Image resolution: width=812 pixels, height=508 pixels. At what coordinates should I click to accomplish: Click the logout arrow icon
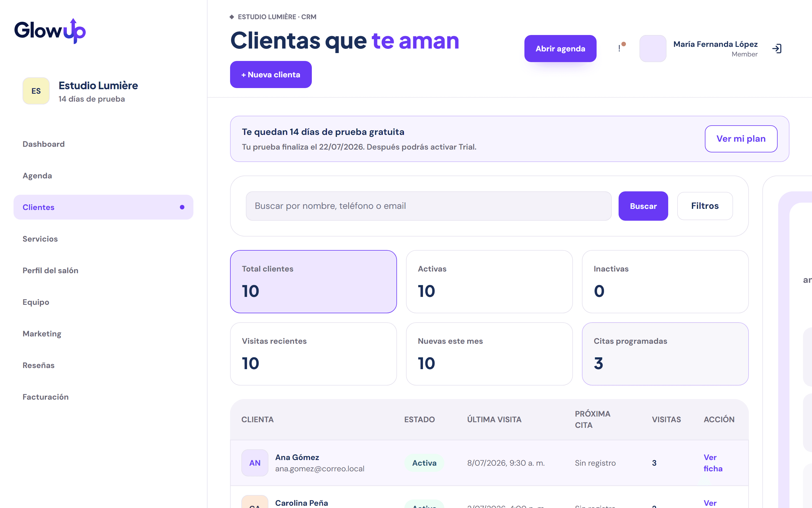pos(777,49)
